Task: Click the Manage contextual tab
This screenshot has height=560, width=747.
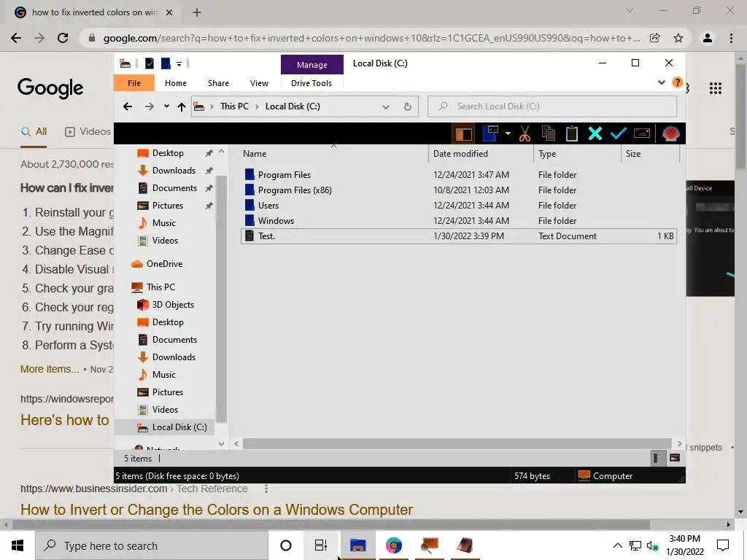Action: (x=312, y=65)
